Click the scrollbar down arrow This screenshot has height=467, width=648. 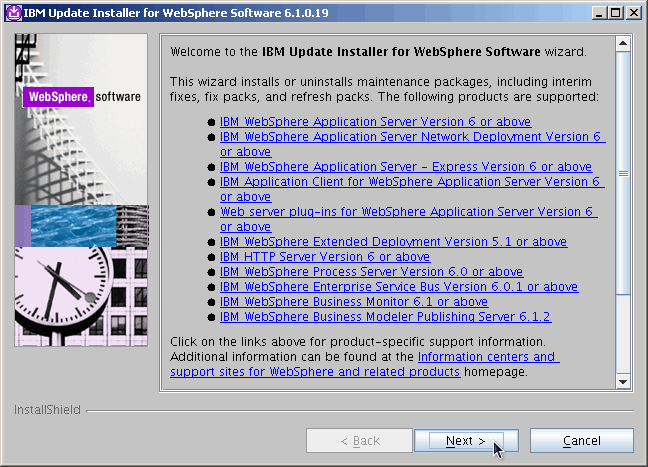(x=623, y=382)
